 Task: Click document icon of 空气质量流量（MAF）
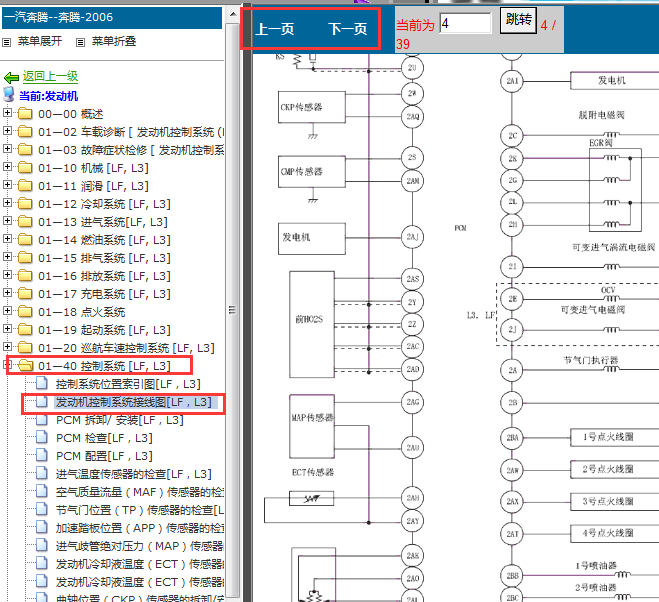tap(42, 491)
